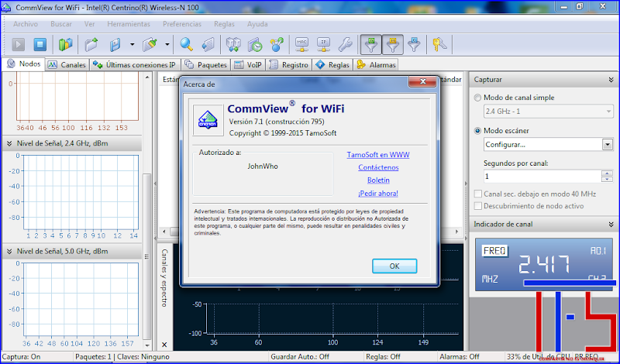The height and width of the screenshot is (364, 620).
Task: Click the CommView title bar app icon
Action: coord(6,7)
